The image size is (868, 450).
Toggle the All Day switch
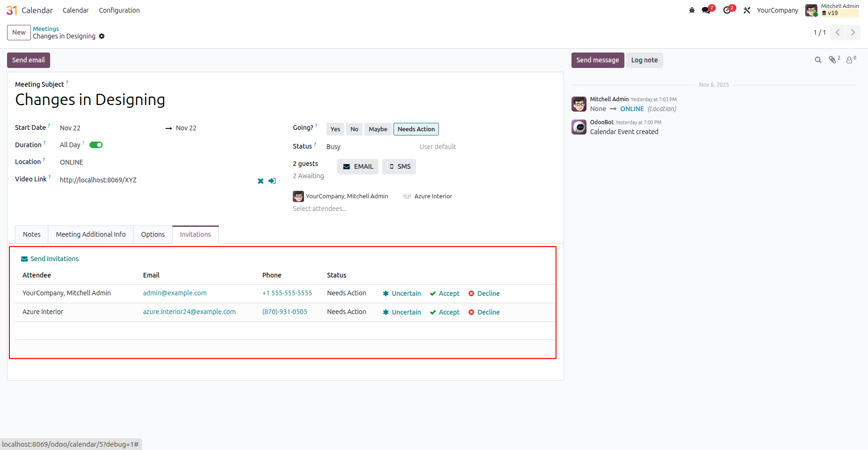pyautogui.click(x=96, y=145)
